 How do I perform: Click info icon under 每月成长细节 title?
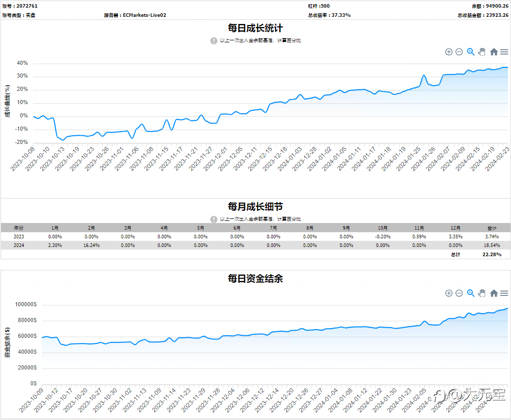[x=213, y=219]
